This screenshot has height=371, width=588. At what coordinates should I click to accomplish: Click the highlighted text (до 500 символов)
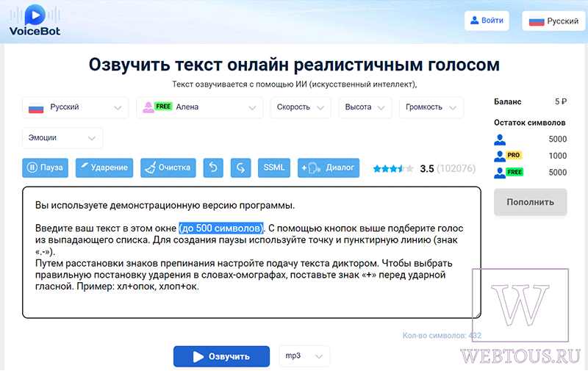(x=221, y=228)
